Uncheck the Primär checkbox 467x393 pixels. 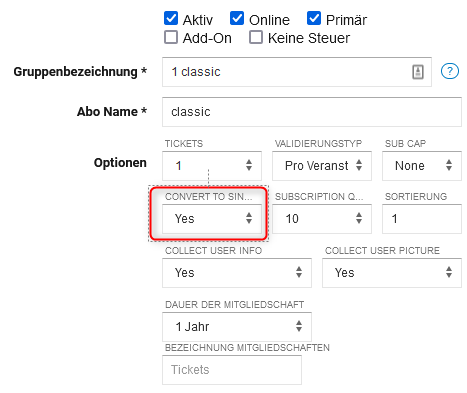314,18
